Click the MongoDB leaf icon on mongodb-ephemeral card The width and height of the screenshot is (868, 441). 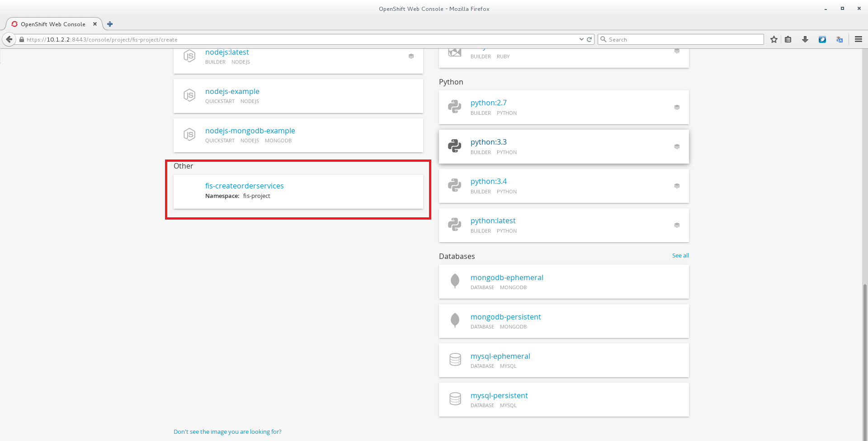(x=455, y=281)
